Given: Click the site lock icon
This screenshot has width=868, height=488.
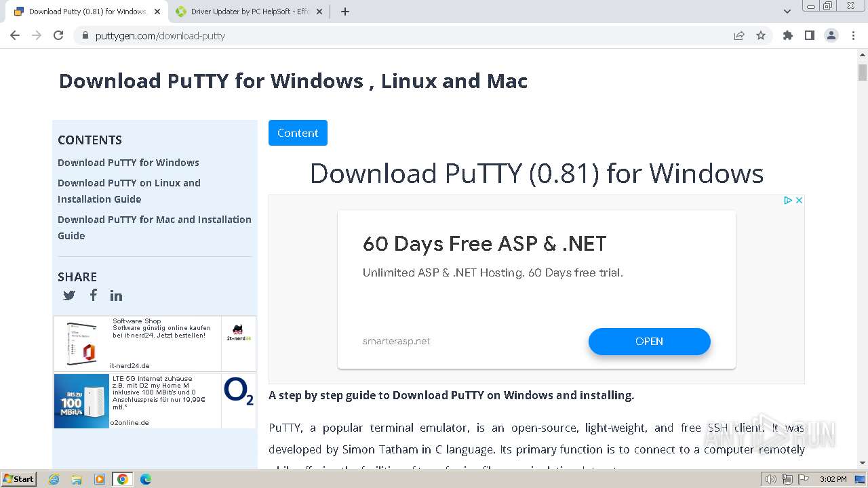Looking at the screenshot, I should coord(85,35).
